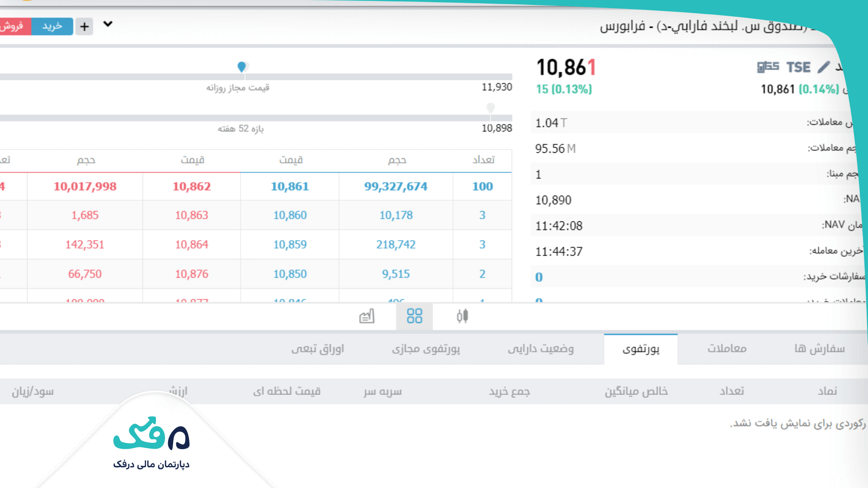The width and height of the screenshot is (868, 488).
Task: Expand the dropdown chevron near buy button
Action: click(x=108, y=24)
